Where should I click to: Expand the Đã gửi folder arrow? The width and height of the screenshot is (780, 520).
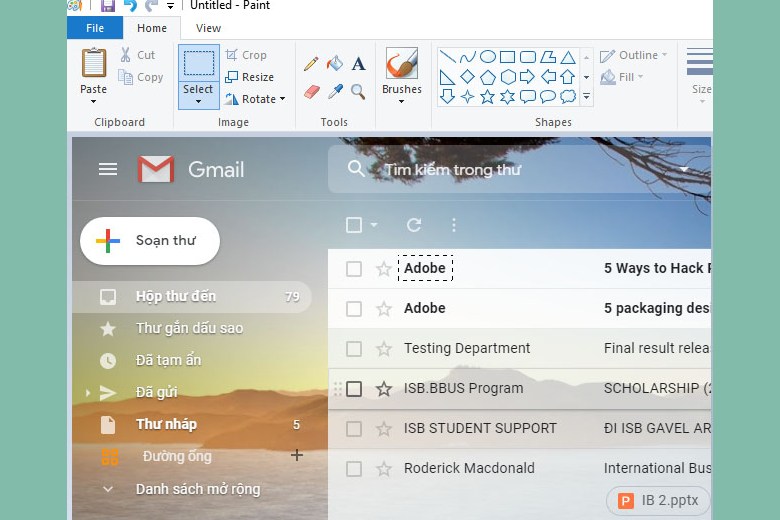tap(88, 393)
